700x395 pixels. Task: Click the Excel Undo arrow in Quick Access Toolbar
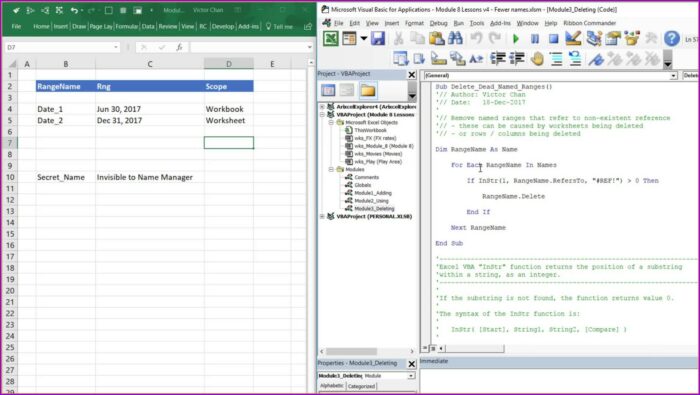[x=74, y=10]
